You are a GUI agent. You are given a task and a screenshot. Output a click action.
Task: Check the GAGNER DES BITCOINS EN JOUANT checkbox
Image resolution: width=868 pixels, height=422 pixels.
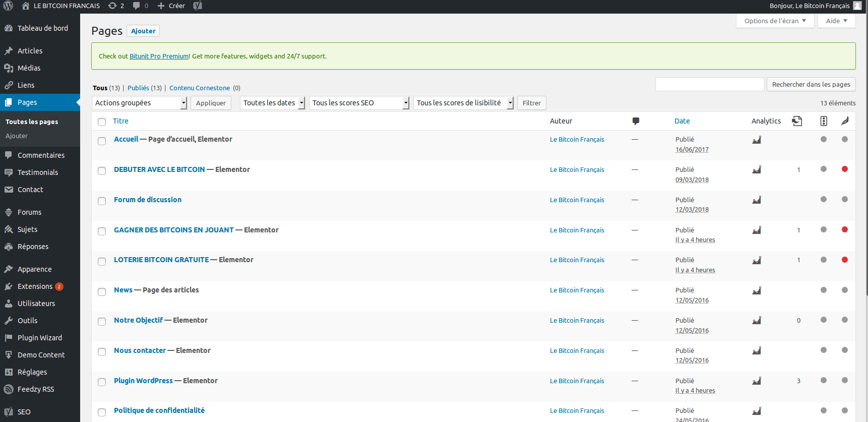(x=102, y=231)
